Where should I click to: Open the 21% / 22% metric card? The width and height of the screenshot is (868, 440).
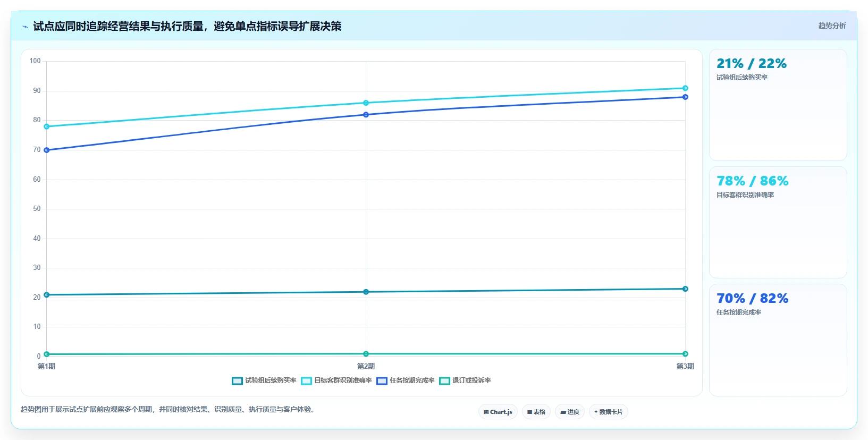click(x=778, y=105)
